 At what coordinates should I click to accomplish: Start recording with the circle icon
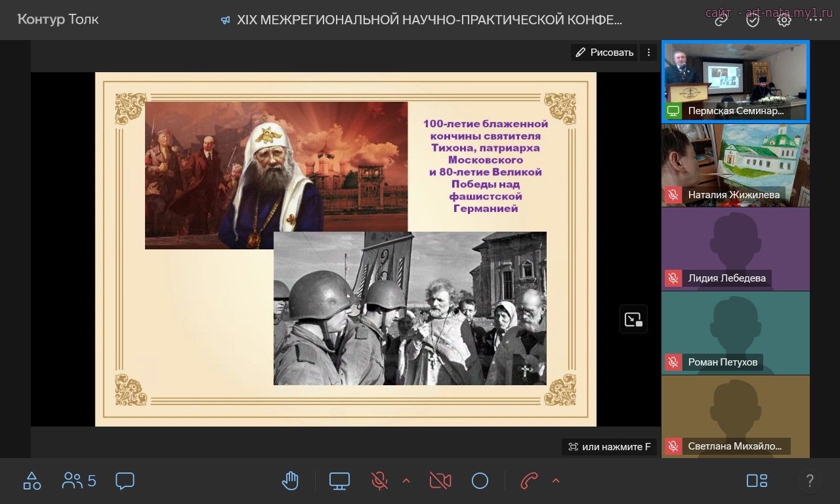480,481
